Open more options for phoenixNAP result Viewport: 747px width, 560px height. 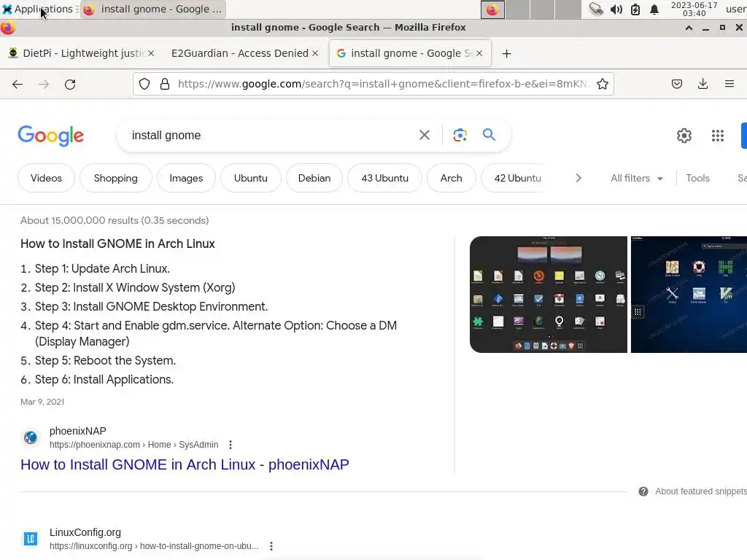[231, 445]
